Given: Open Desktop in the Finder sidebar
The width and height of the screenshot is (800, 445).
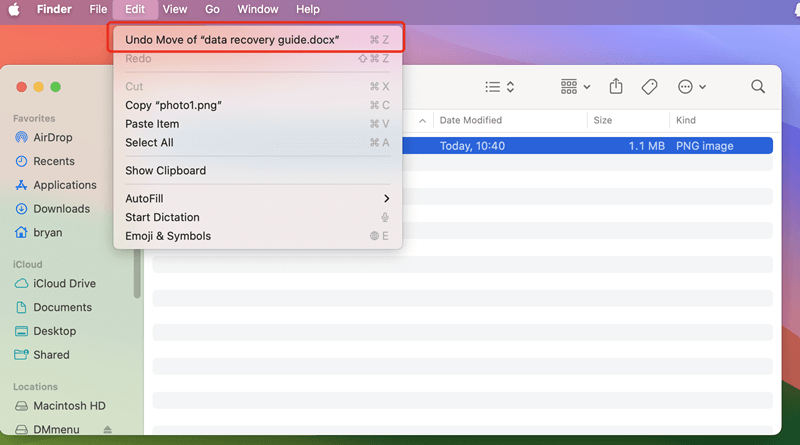Looking at the screenshot, I should pyautogui.click(x=46, y=331).
